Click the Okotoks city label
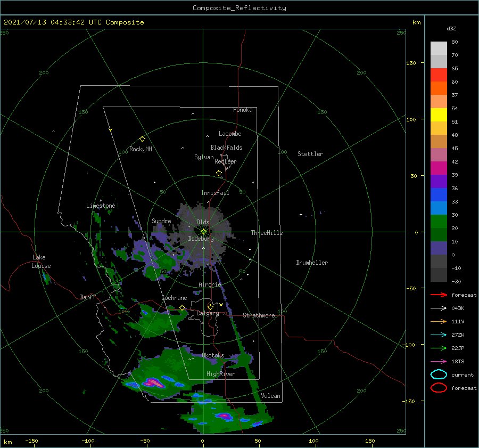This screenshot has width=479, height=448. coord(213,355)
